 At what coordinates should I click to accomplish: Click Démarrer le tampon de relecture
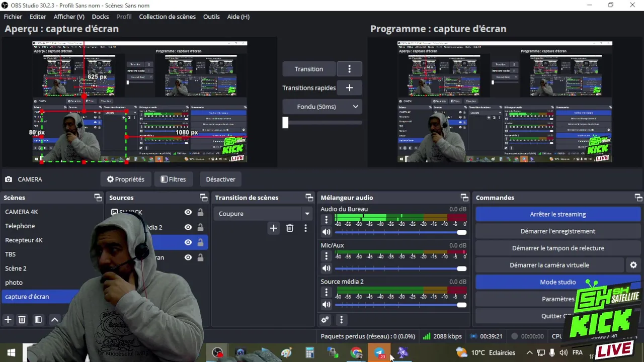(x=558, y=248)
